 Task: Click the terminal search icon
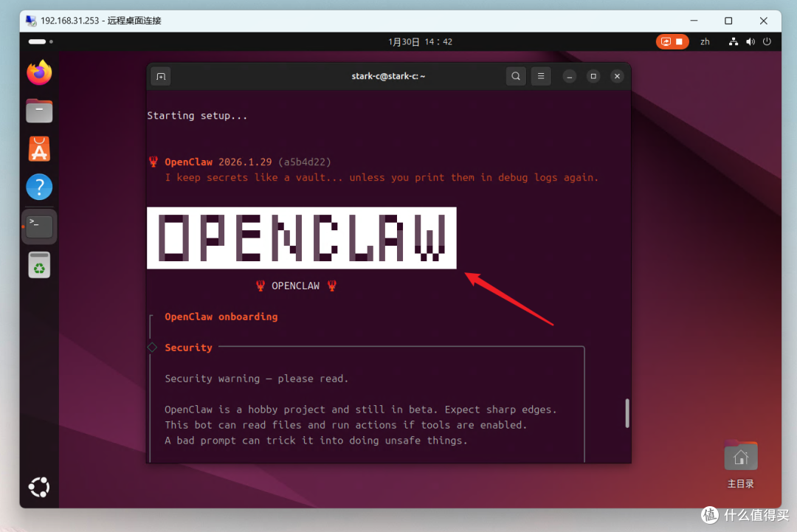point(515,76)
